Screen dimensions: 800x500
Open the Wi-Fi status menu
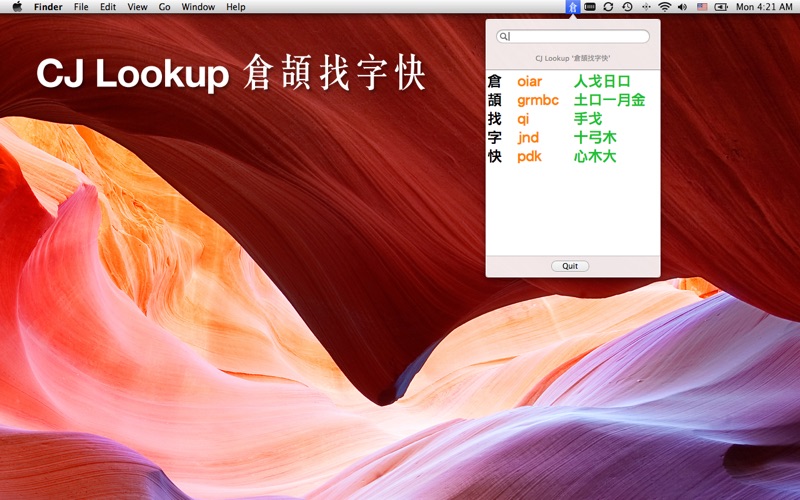664,7
